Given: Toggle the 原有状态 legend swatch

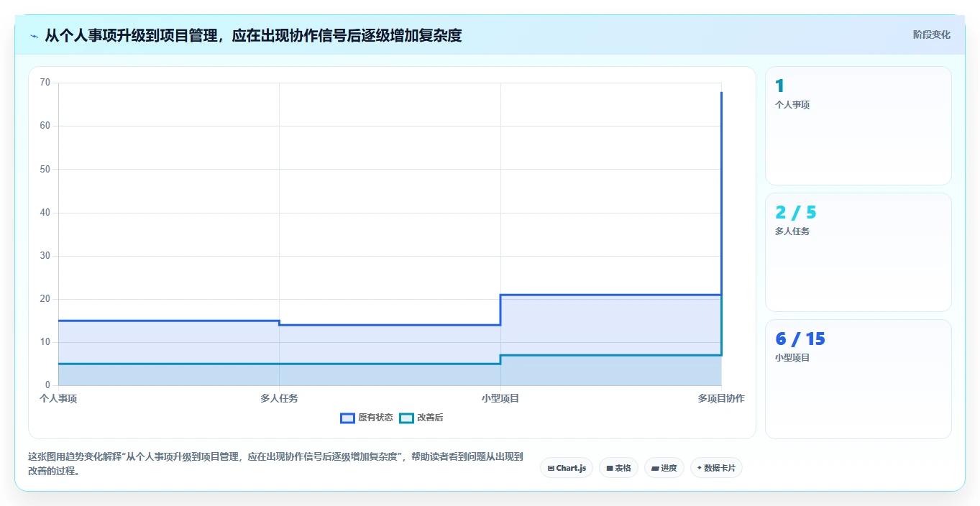Looking at the screenshot, I should (x=347, y=418).
